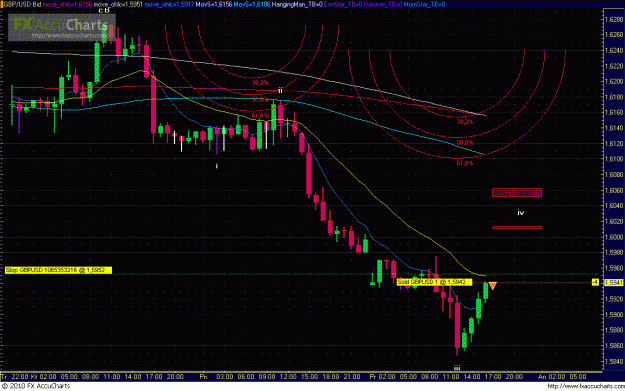The width and height of the screenshot is (625, 391).
Task: Select the yellow move_ohlc=1,5951 indicator label
Action: click(118, 4)
